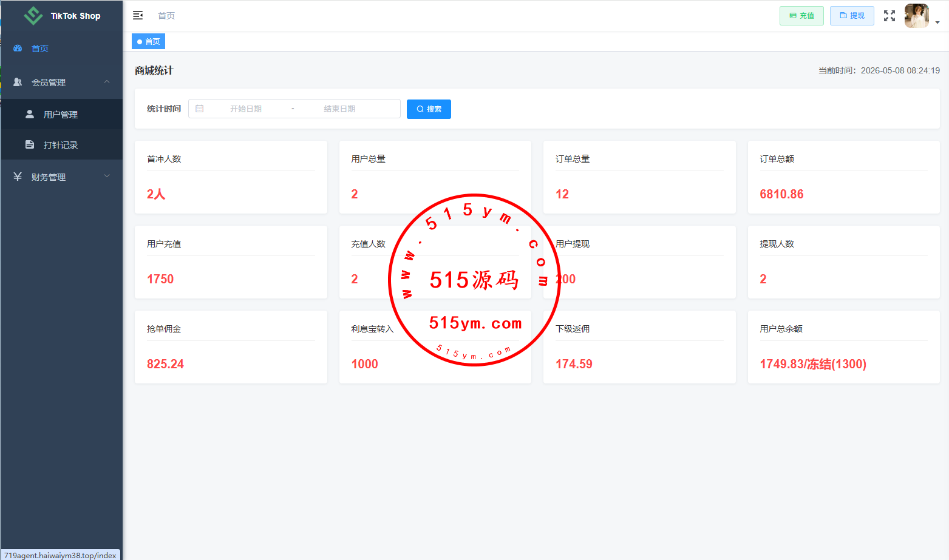Screen dimensions: 949x560
Task: Click the 搜索 search button
Action: pos(429,109)
